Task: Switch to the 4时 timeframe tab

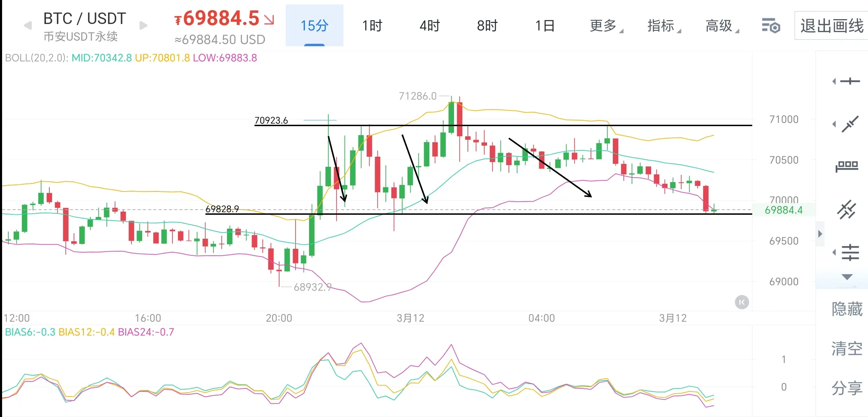Action: [x=430, y=26]
